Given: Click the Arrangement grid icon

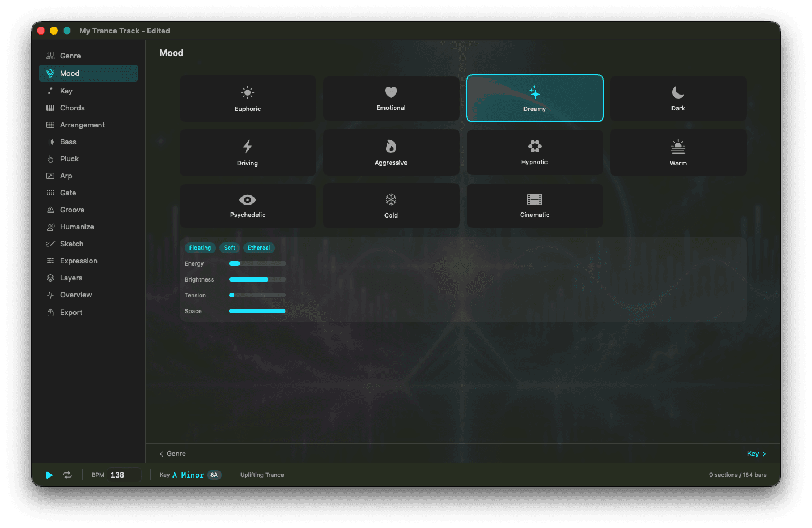Looking at the screenshot, I should tap(50, 125).
